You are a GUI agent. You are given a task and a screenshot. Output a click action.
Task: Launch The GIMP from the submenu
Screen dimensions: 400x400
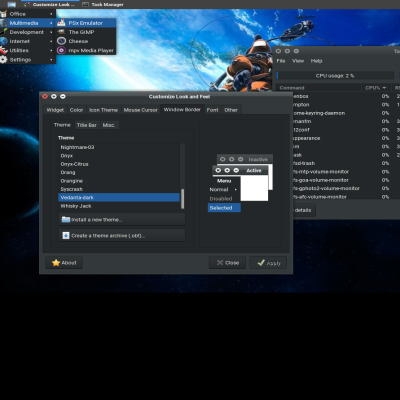(x=86, y=32)
